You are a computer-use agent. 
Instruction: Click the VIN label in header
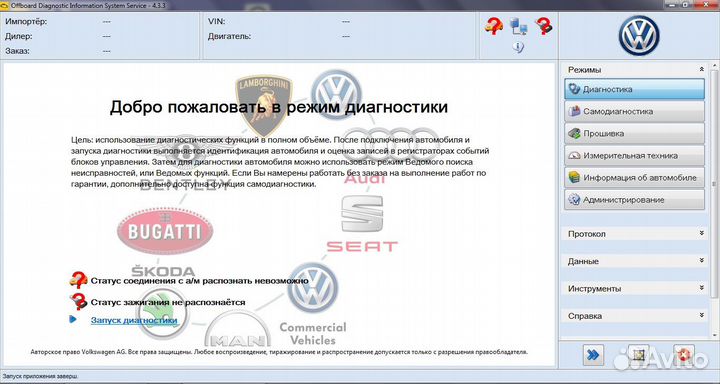216,22
